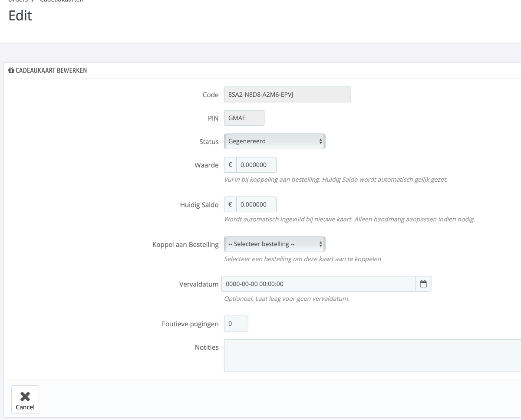Click the Edit page heading
This screenshot has width=521, height=420.
coord(20,16)
